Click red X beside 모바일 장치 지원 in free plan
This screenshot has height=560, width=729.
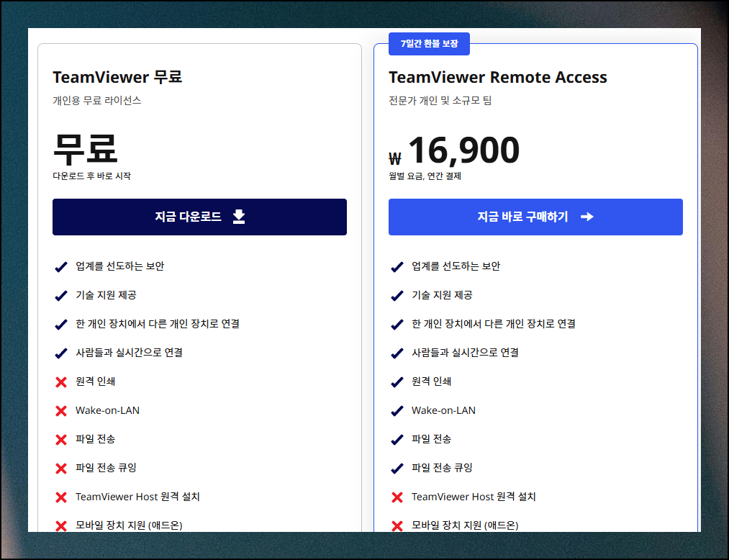coord(61,526)
